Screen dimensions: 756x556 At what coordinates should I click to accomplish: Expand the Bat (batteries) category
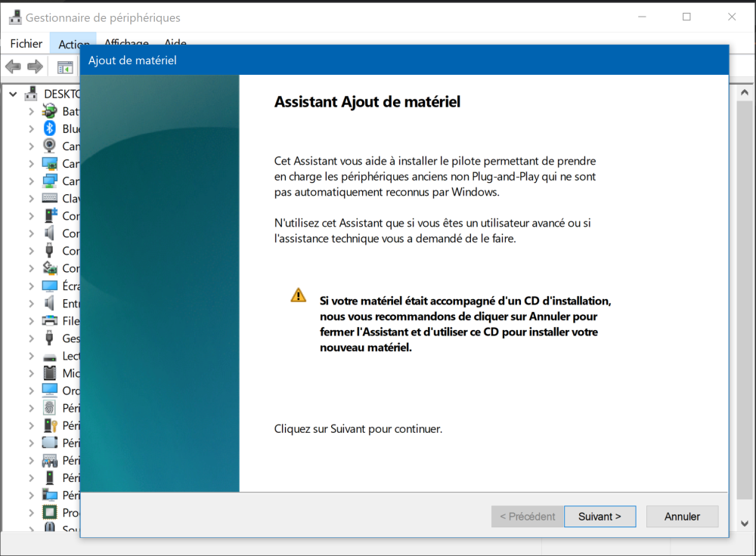[x=31, y=111]
